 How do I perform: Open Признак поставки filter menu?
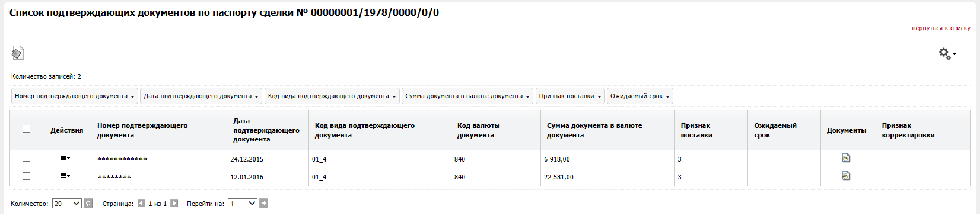point(570,96)
